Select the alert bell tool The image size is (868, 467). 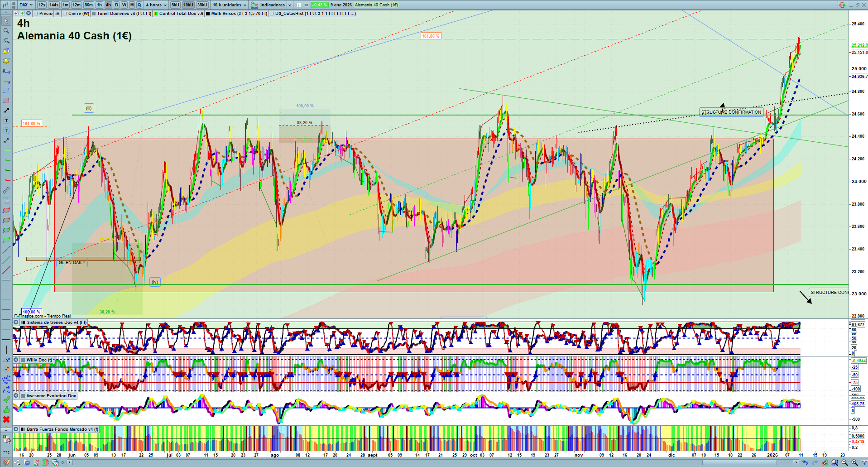tap(6, 61)
